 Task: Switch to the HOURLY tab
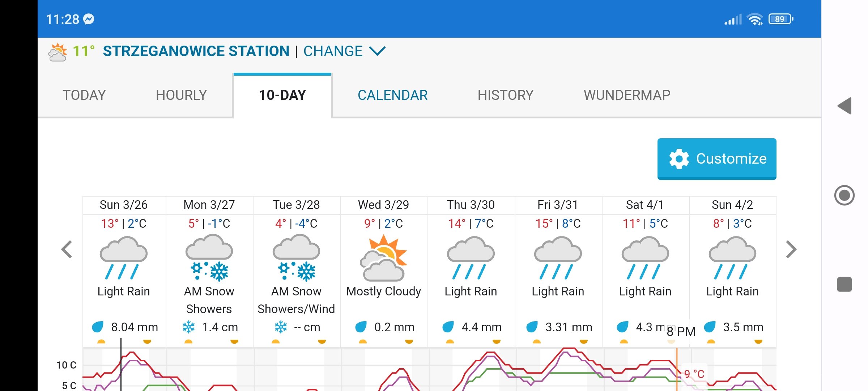click(181, 95)
